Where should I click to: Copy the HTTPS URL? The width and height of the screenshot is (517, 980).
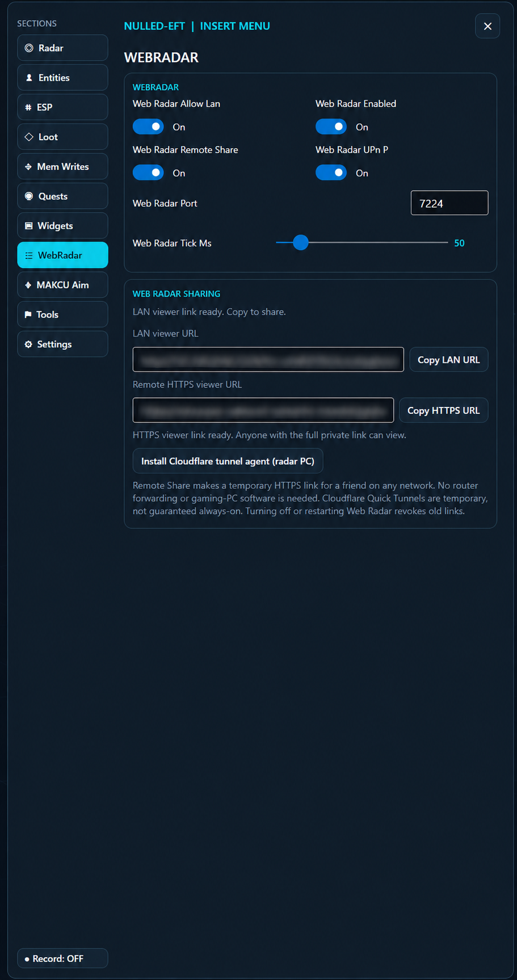pos(444,410)
